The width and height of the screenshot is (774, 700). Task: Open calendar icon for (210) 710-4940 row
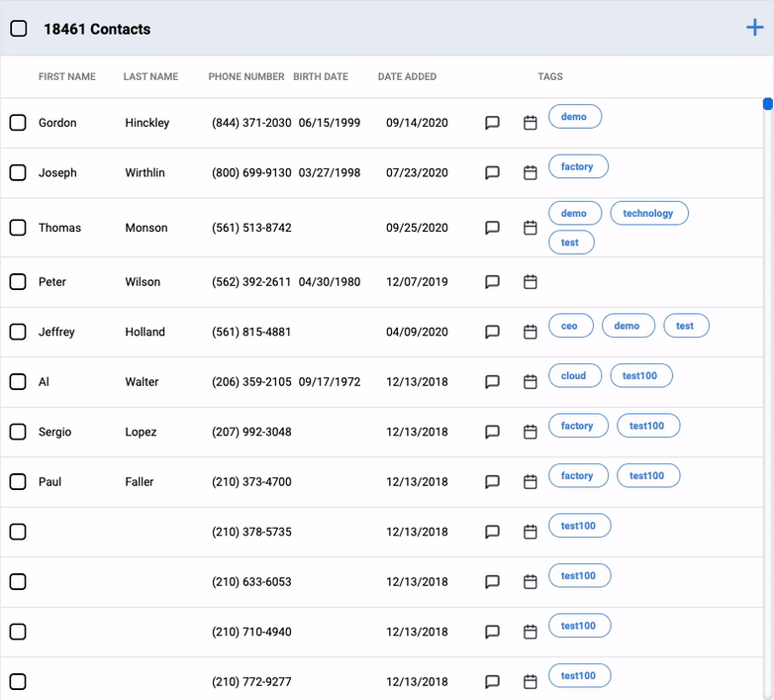531,632
